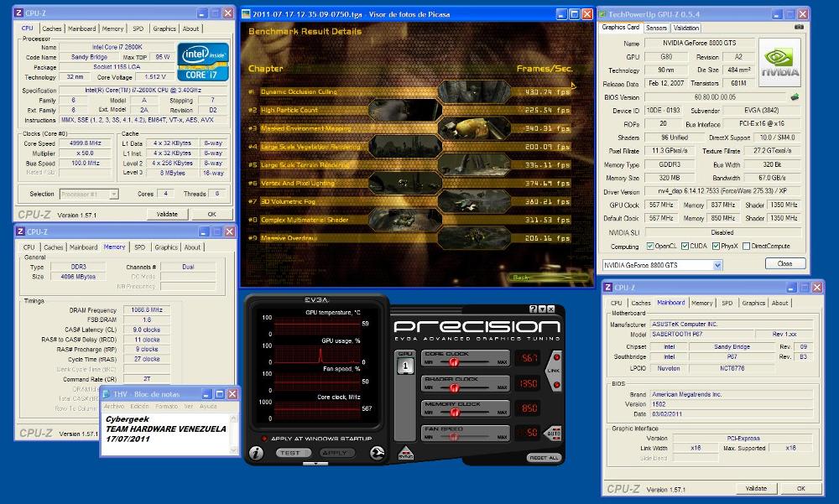Click the Notepad scrollbar down arrow
The width and height of the screenshot is (839, 504).
(x=233, y=450)
